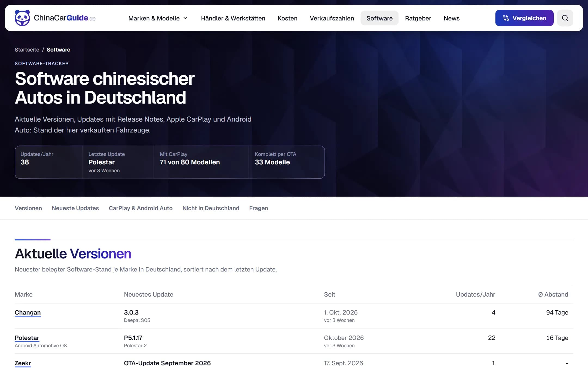Click OTA-Update September 2026 entry
Screen dimensions: 588x368
[167, 363]
